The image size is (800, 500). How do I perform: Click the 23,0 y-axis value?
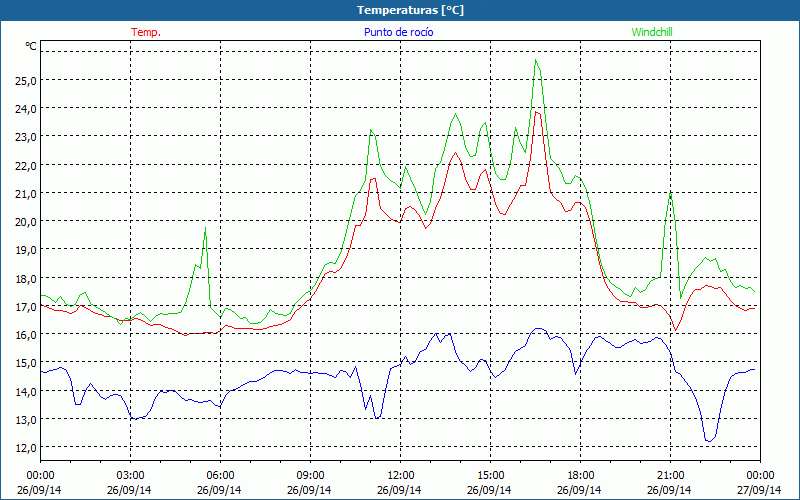[25, 137]
